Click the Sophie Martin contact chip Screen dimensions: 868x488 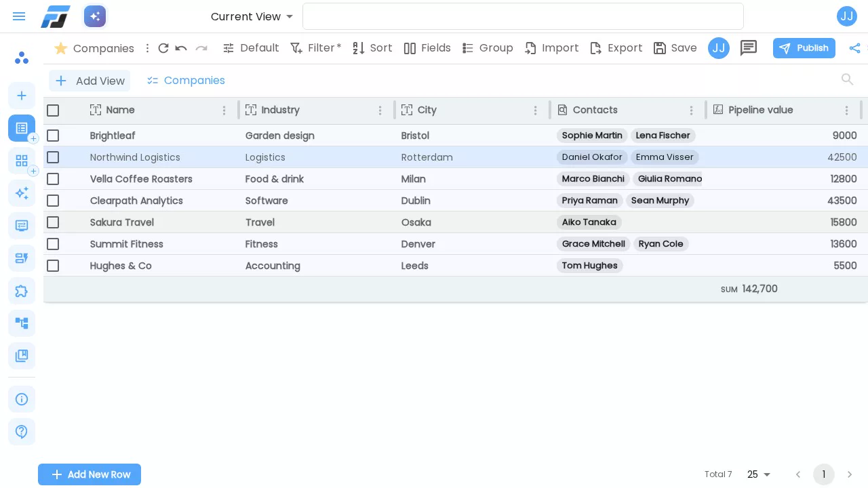pyautogui.click(x=592, y=136)
